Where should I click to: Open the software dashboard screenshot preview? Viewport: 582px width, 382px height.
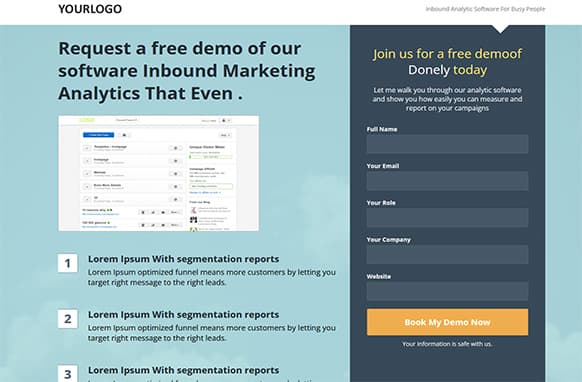(158, 173)
